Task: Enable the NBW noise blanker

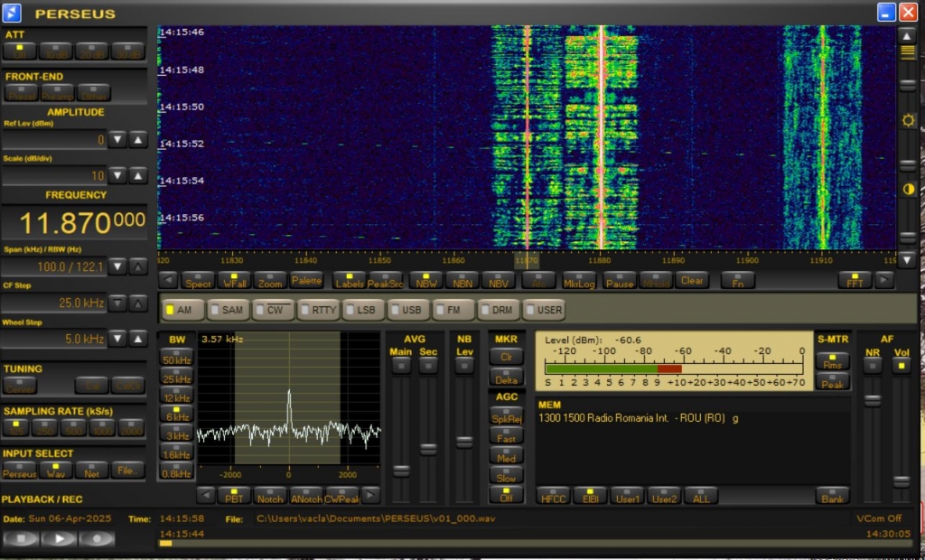Action: click(426, 281)
